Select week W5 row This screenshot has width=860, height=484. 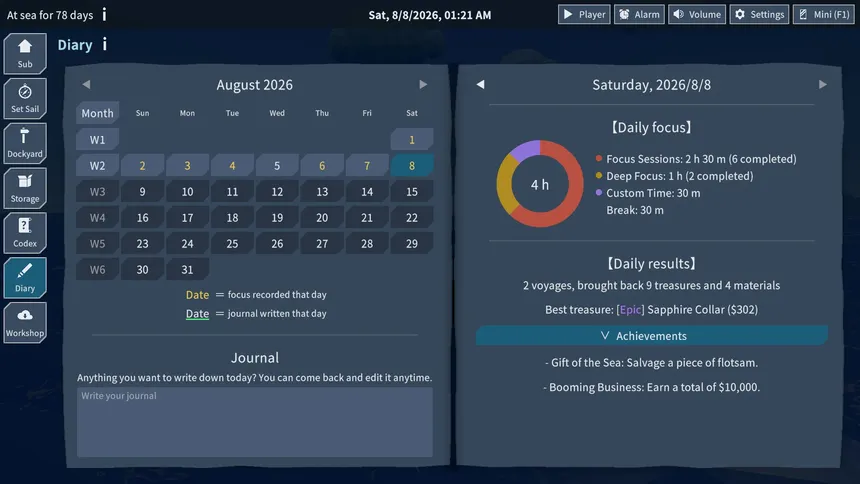(97, 244)
